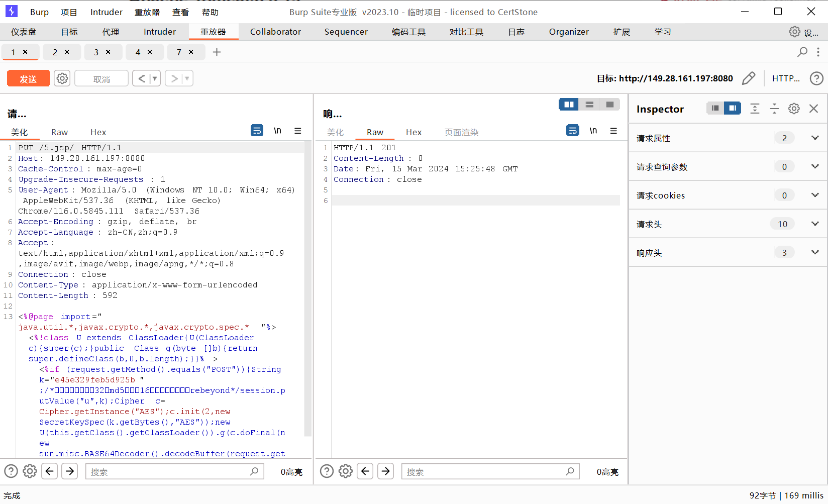Image resolution: width=828 pixels, height=504 pixels.
Task: Click the Burp Suite lightning logo icon
Action: (x=11, y=12)
